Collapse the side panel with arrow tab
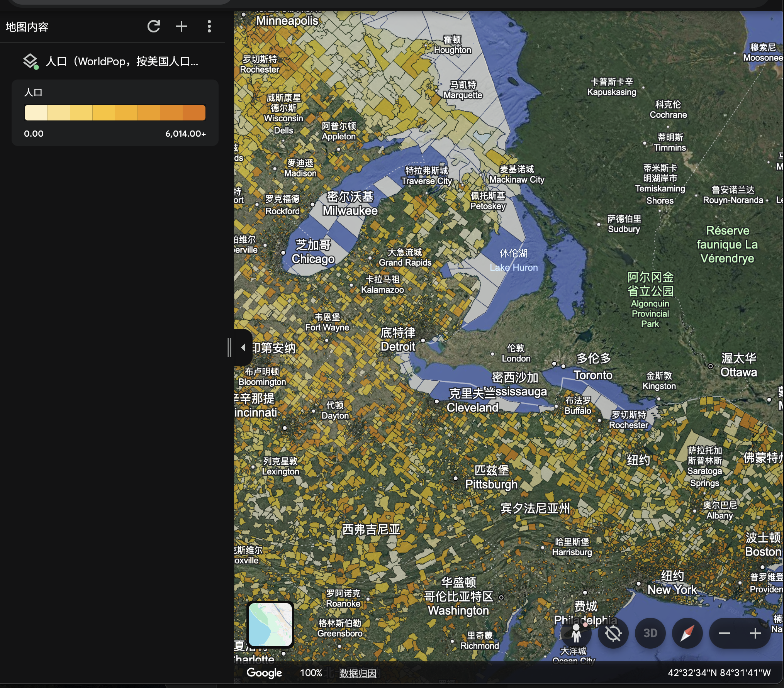This screenshot has height=688, width=784. tap(243, 347)
